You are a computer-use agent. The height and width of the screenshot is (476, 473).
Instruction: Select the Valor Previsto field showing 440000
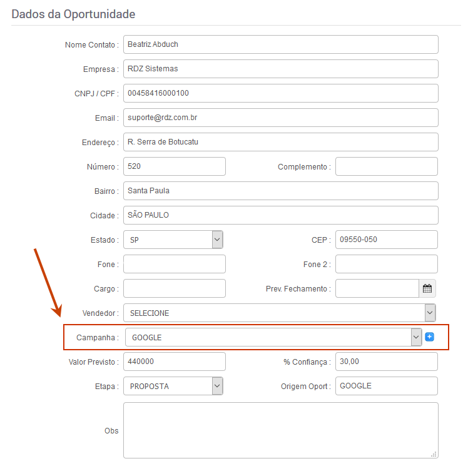point(175,362)
